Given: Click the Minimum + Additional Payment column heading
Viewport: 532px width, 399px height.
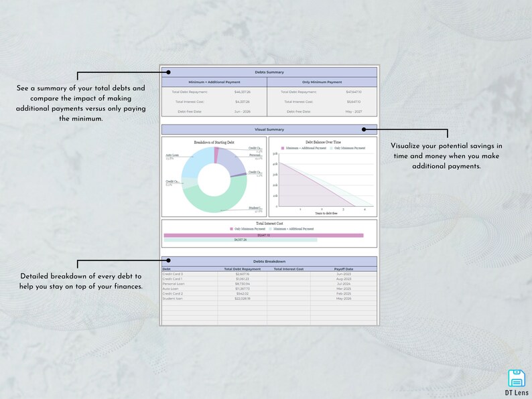Looking at the screenshot, I should pyautogui.click(x=214, y=82).
